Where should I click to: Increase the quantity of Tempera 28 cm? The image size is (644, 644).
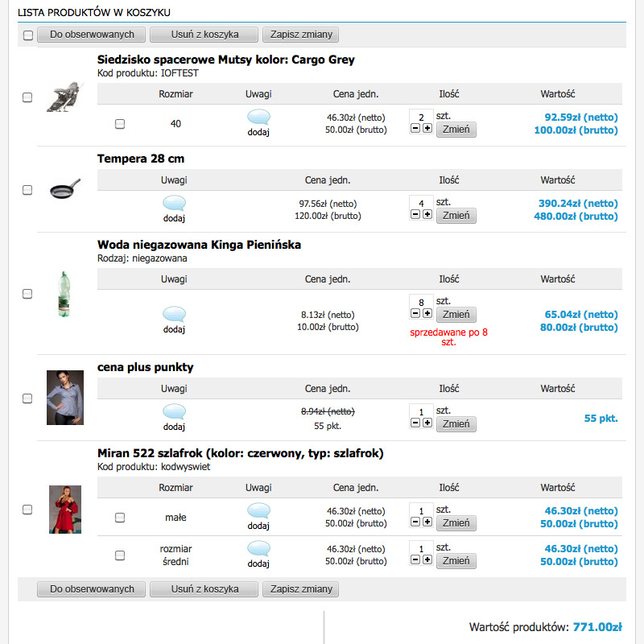[x=427, y=214]
